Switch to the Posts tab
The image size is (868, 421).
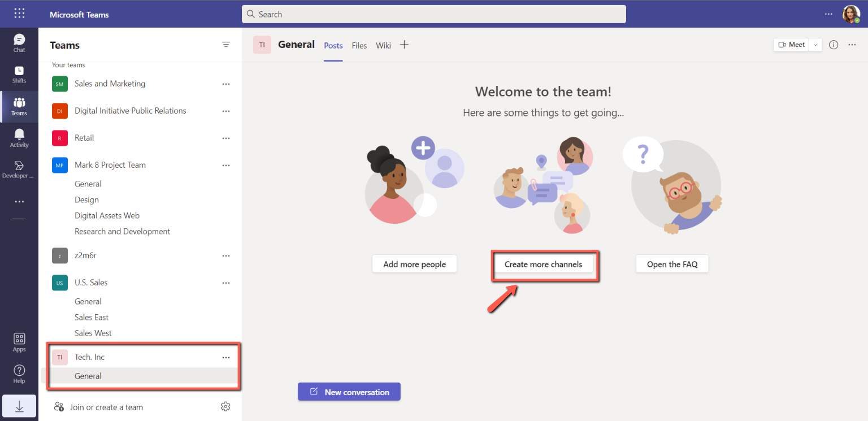pos(333,45)
